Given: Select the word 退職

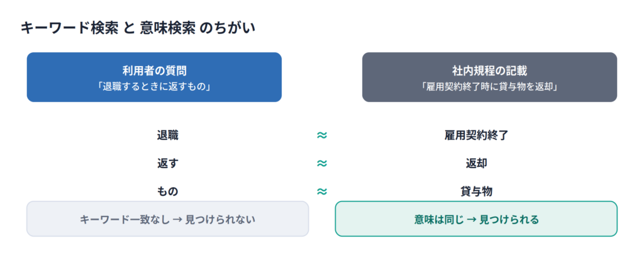Looking at the screenshot, I should point(167,135).
